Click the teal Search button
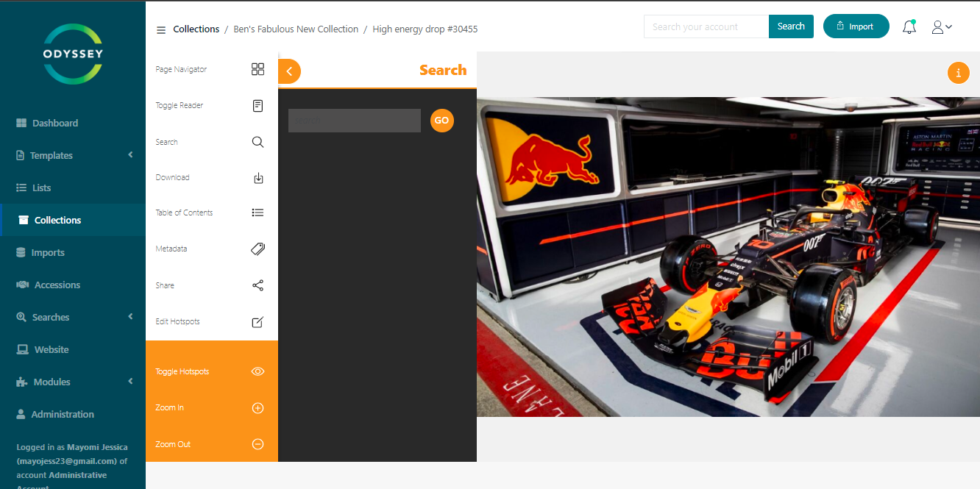 click(791, 26)
